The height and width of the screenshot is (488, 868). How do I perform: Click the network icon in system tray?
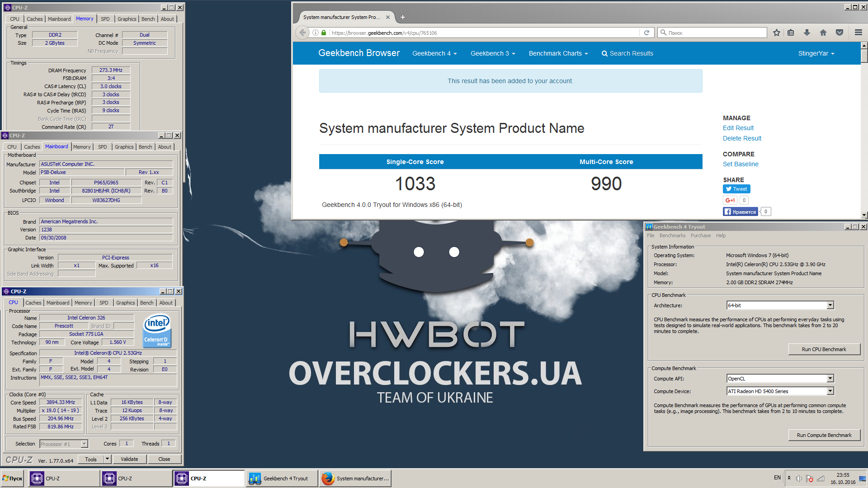coord(821,479)
